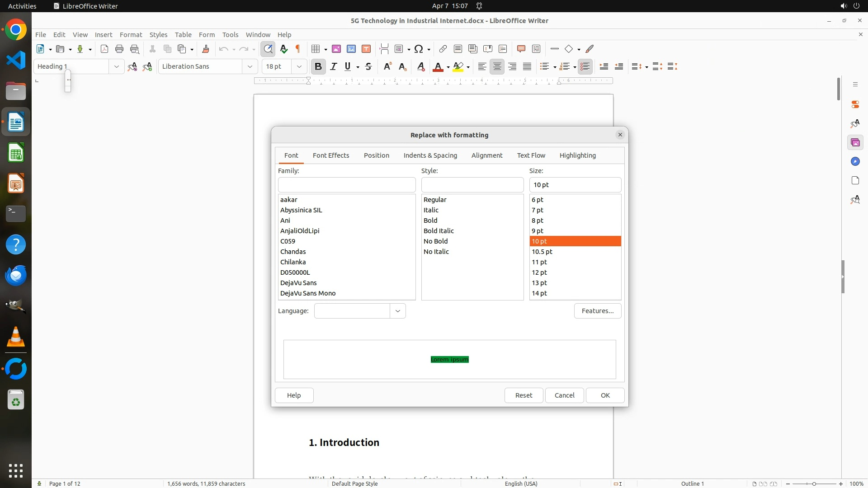This screenshot has width=868, height=488.
Task: Open the Highlighting tab
Action: tap(577, 155)
